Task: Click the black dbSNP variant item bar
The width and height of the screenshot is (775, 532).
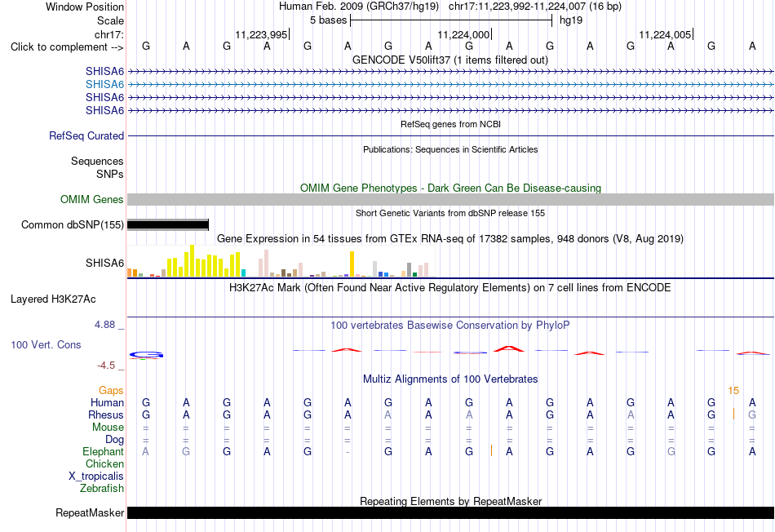Action: point(168,225)
